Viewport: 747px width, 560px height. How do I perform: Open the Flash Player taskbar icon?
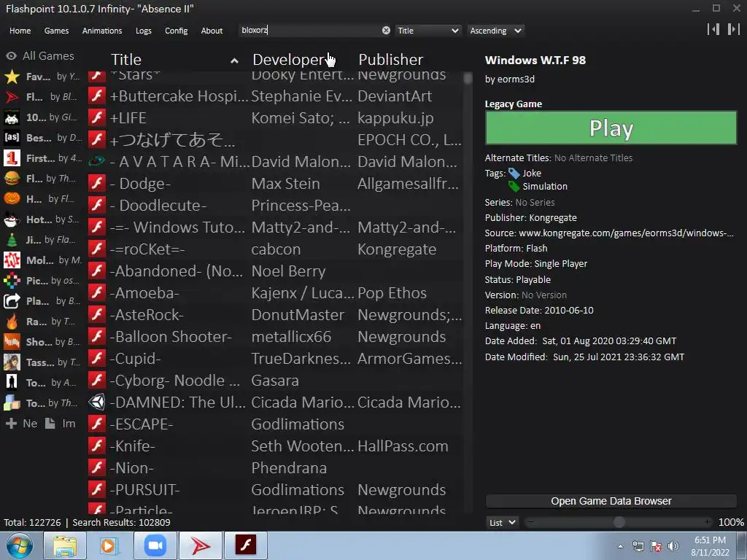pyautogui.click(x=246, y=545)
